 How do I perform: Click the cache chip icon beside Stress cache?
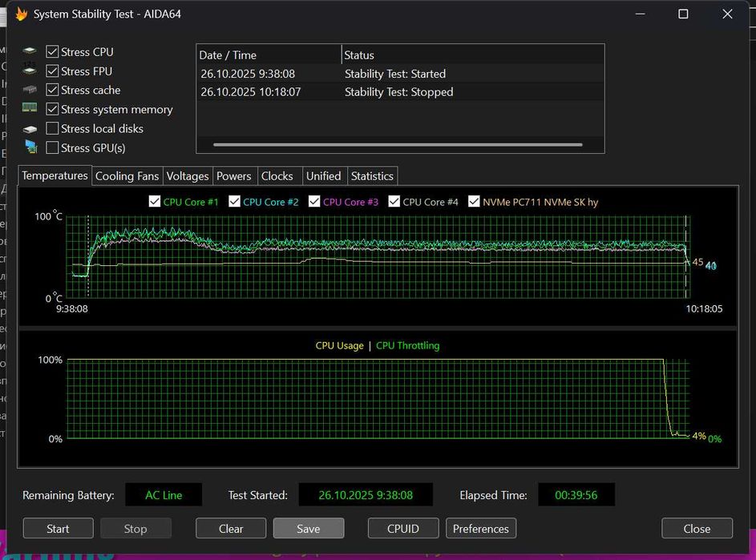pos(30,89)
